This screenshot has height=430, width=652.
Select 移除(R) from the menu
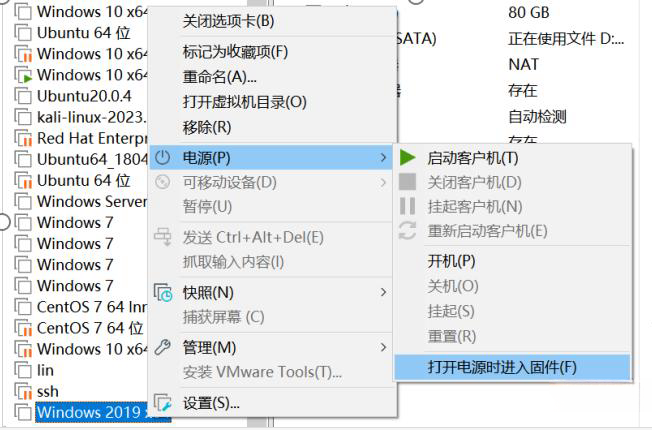[207, 127]
